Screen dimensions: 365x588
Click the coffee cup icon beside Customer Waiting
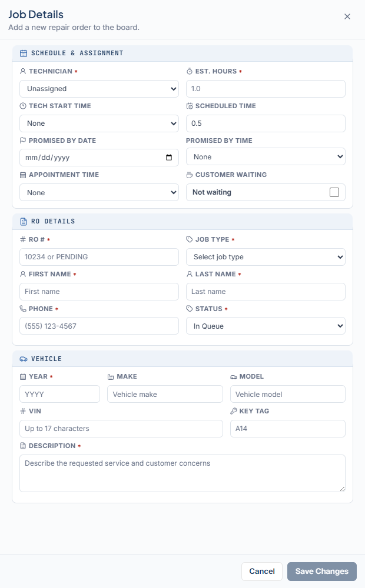(x=189, y=175)
